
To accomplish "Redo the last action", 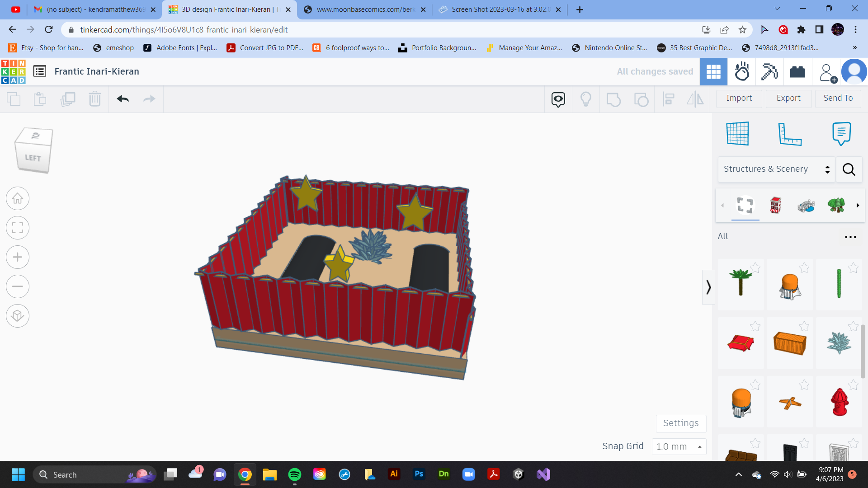I will point(149,99).
